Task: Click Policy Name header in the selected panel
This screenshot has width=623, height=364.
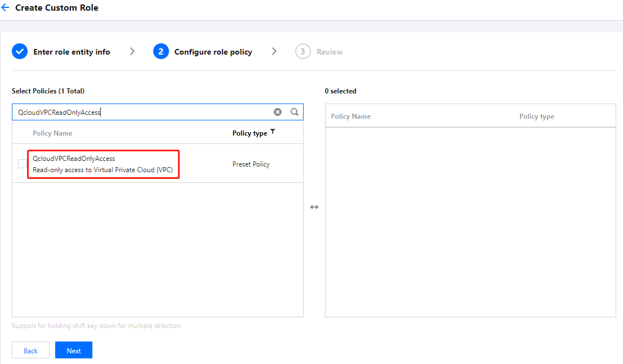Action: coord(350,116)
